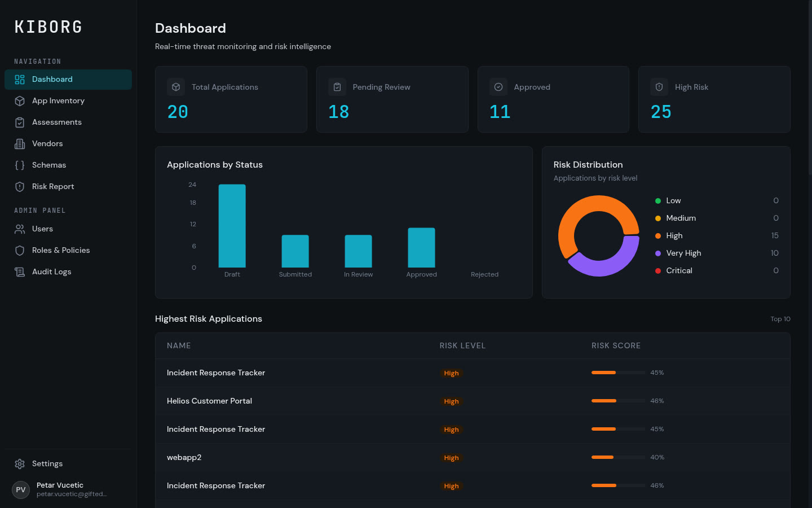This screenshot has height=508, width=812.
Task: Click the Draft bar in status chart
Action: pos(232,226)
